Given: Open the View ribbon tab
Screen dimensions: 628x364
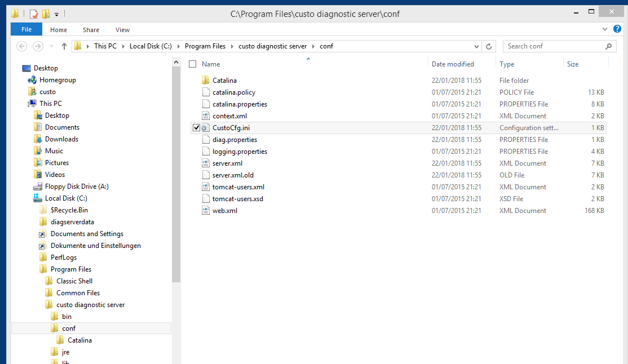Looking at the screenshot, I should (122, 30).
